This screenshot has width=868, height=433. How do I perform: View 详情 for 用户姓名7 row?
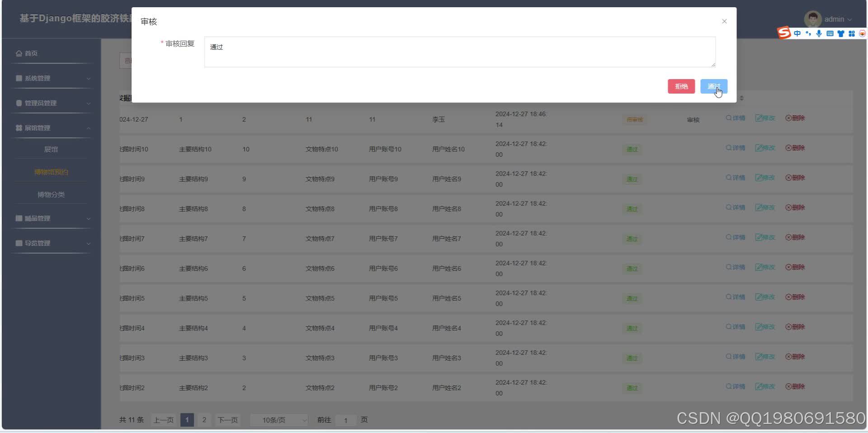[735, 237]
